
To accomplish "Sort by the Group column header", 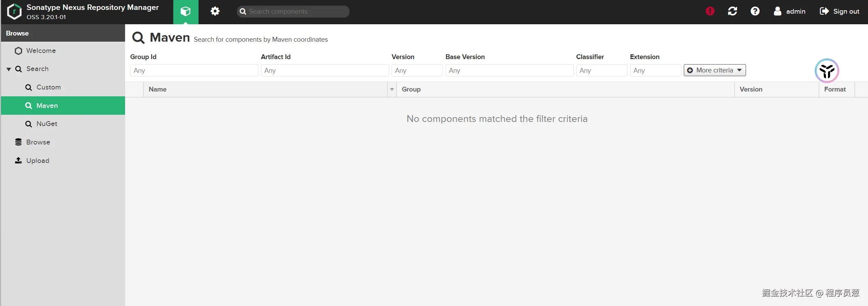I will pyautogui.click(x=565, y=89).
